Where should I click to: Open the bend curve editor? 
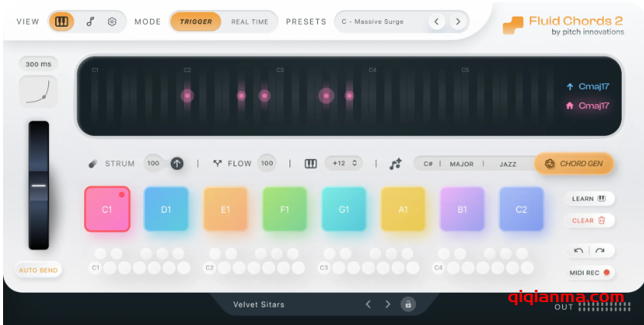click(x=38, y=92)
